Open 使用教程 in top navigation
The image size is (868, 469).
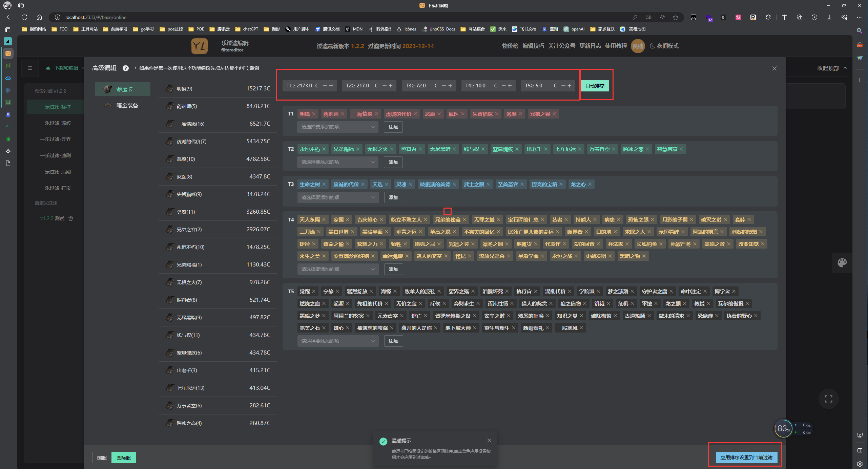[x=616, y=46]
